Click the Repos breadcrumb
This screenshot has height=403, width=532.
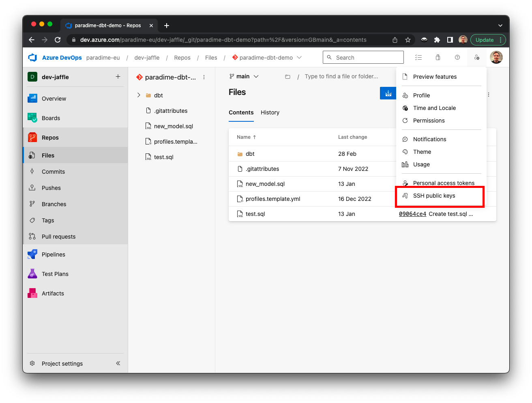point(182,58)
